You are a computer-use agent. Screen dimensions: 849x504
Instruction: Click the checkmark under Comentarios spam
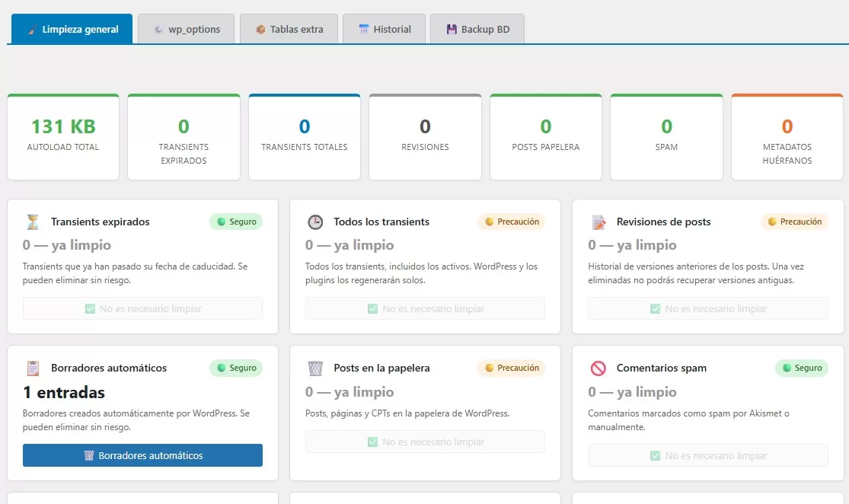pyautogui.click(x=655, y=456)
